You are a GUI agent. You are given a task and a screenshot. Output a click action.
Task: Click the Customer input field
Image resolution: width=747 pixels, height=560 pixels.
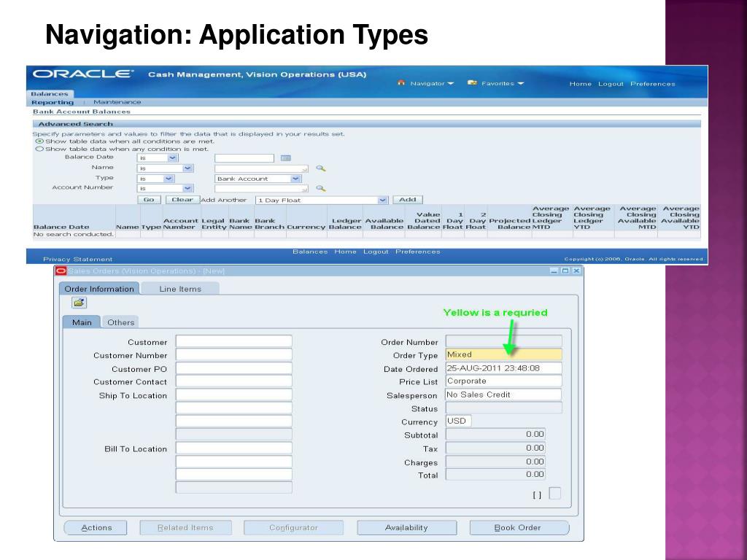point(234,341)
